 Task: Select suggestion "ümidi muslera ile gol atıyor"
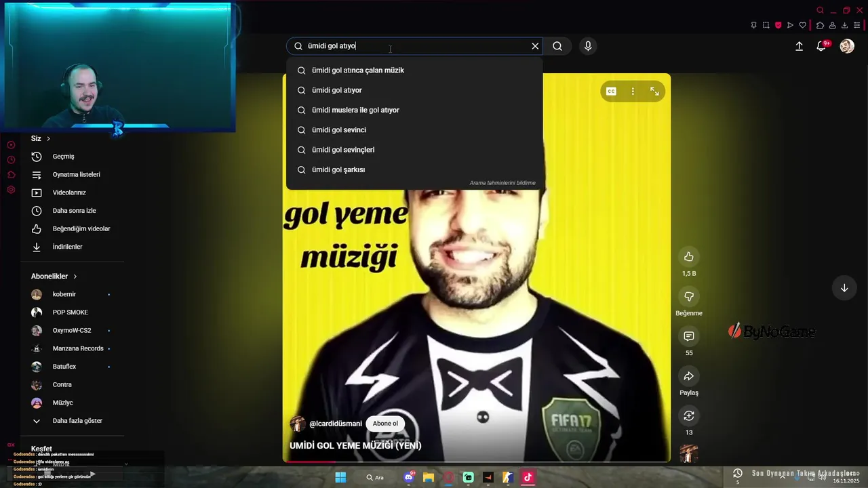pyautogui.click(x=414, y=110)
